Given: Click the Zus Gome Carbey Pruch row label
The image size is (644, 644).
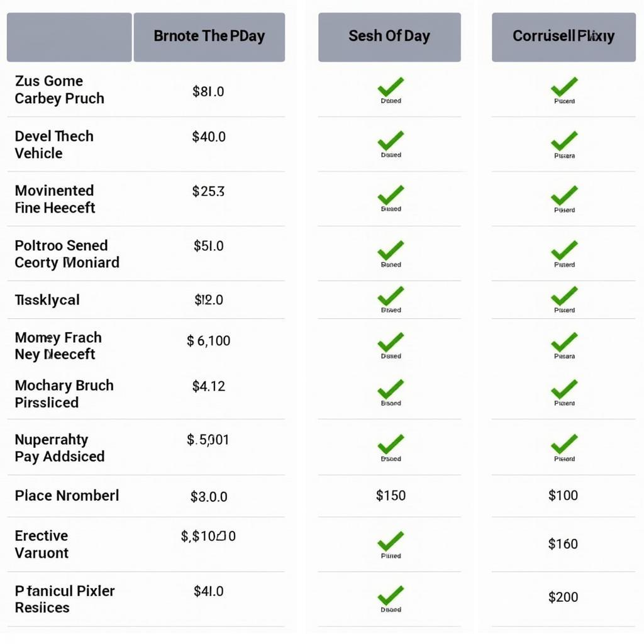Looking at the screenshot, I should point(59,90).
